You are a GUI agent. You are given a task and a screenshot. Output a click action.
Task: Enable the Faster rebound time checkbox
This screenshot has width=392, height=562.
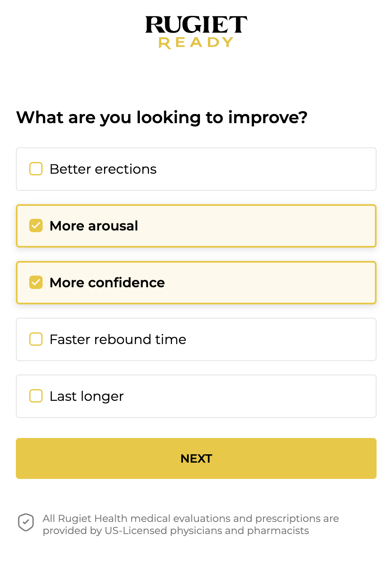(x=36, y=339)
